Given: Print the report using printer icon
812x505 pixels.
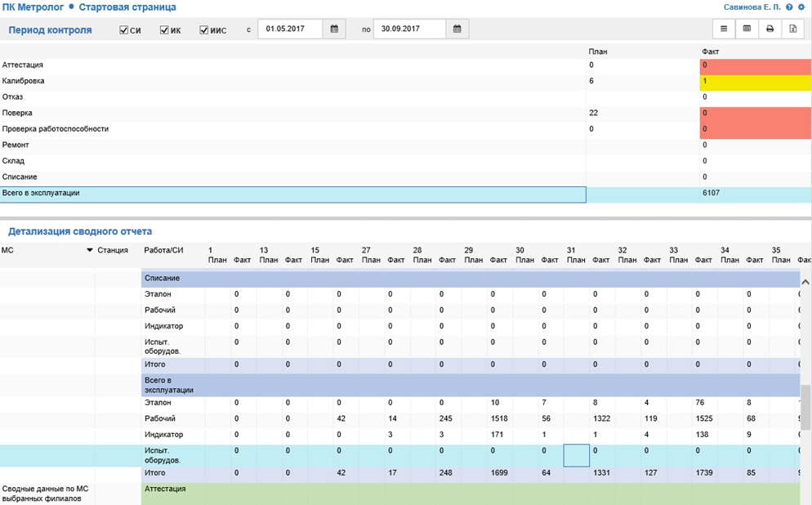Looking at the screenshot, I should [770, 29].
